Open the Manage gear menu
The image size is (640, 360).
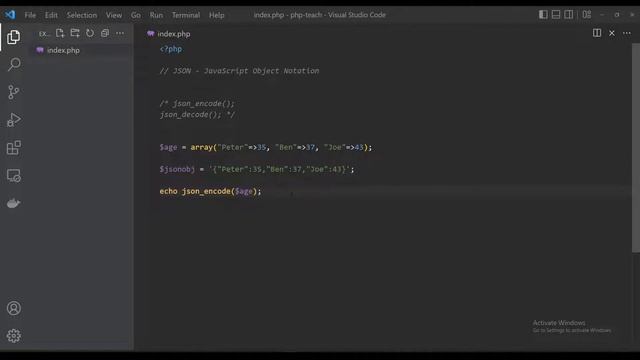tap(13, 336)
